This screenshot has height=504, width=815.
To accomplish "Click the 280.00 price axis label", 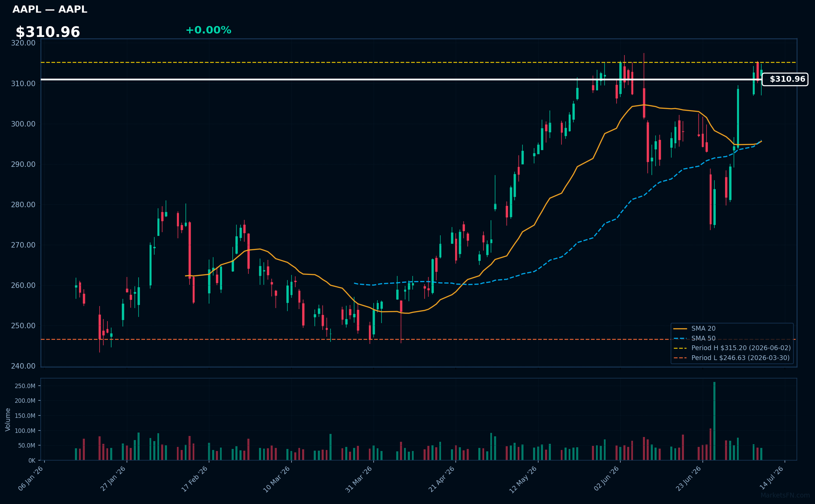I will [23, 204].
